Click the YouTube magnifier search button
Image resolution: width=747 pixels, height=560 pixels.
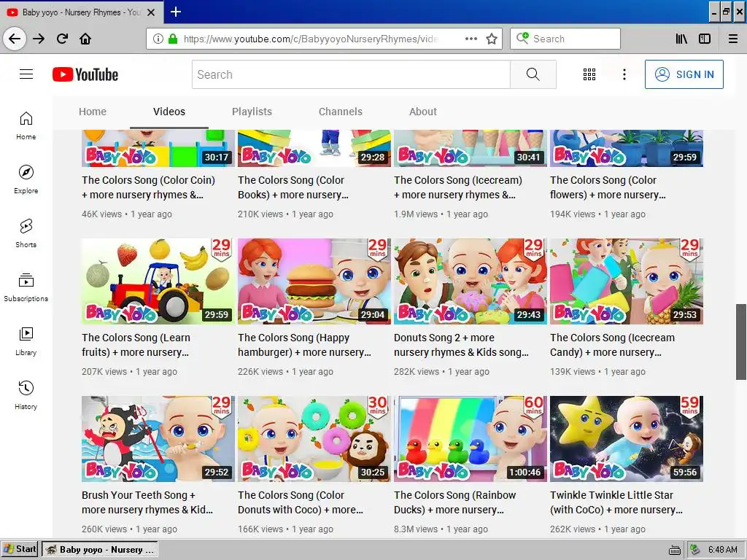533,74
